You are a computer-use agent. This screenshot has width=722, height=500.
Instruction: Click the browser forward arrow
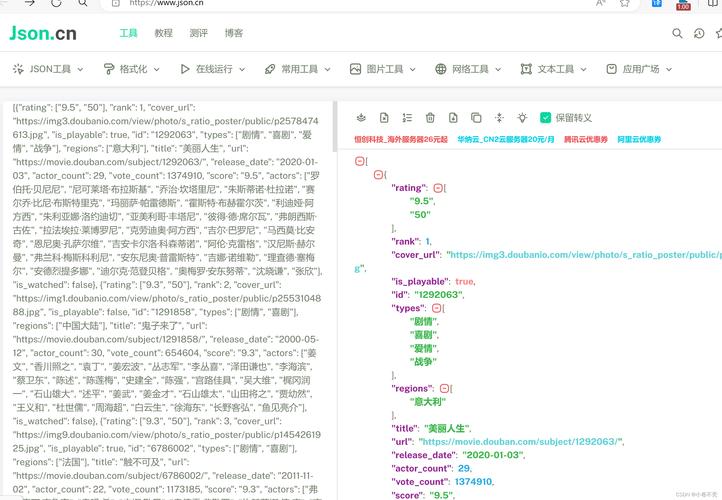pos(29,3)
